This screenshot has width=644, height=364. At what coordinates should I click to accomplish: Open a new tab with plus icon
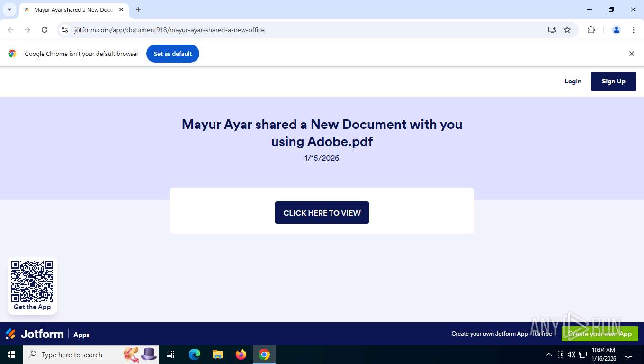click(x=138, y=9)
